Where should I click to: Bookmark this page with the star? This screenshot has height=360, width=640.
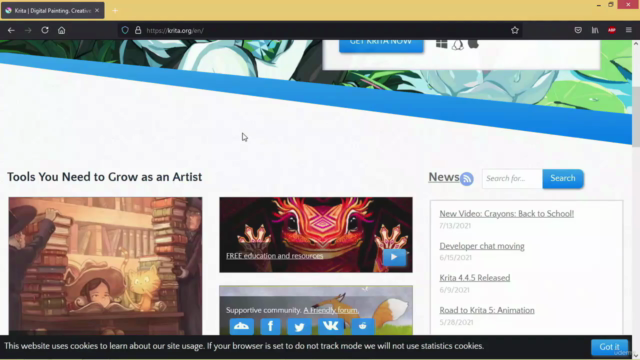pos(515,30)
